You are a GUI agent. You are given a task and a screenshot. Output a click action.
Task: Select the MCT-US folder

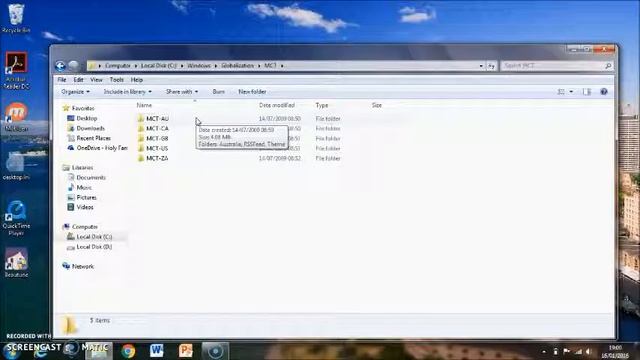coord(157,148)
